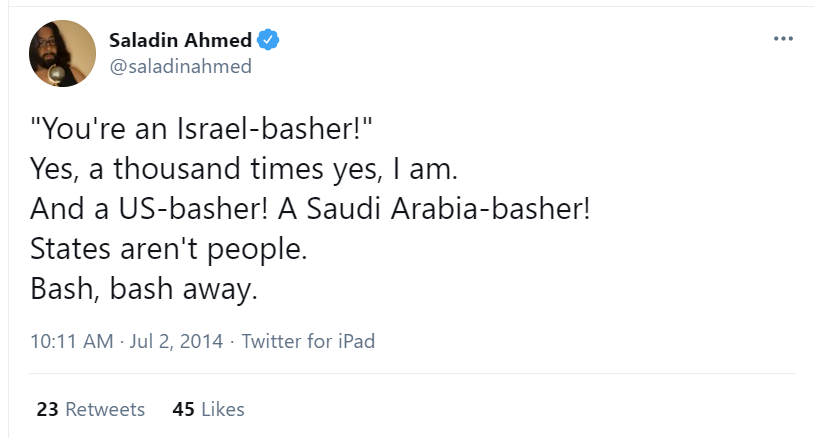
Task: Click the sentence "States aren't people."
Action: pos(167,249)
